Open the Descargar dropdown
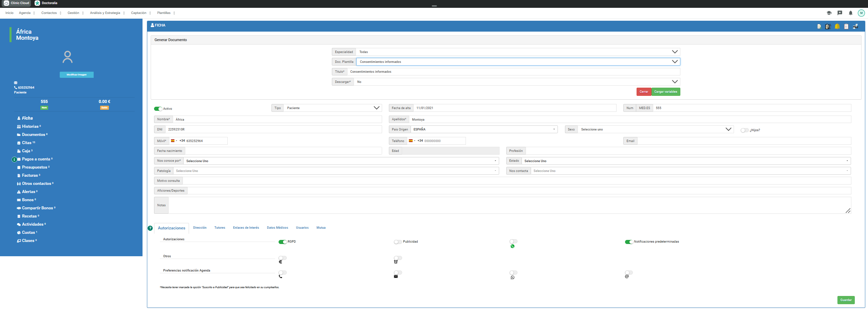 click(516, 82)
